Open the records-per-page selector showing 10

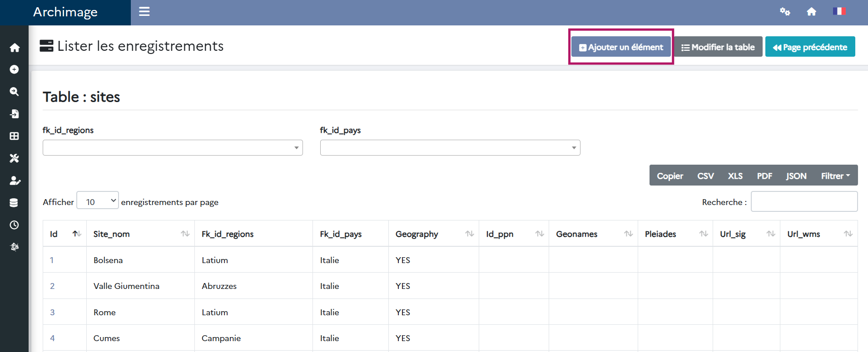[x=98, y=200]
